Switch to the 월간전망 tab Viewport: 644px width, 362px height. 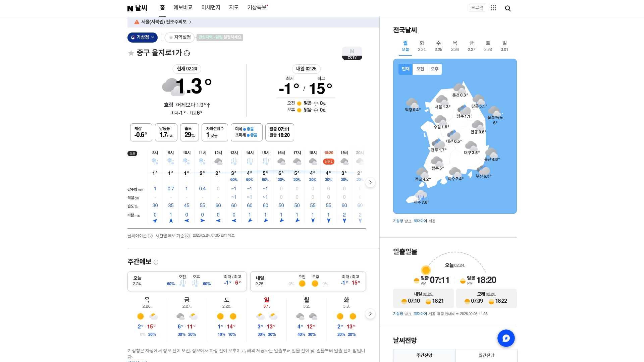[x=486, y=355]
